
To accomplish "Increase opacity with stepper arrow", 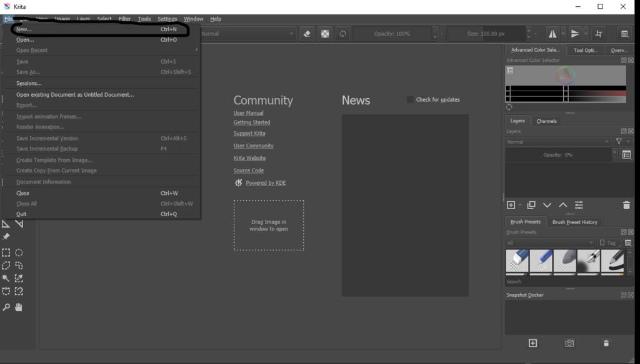I will coord(435,30).
